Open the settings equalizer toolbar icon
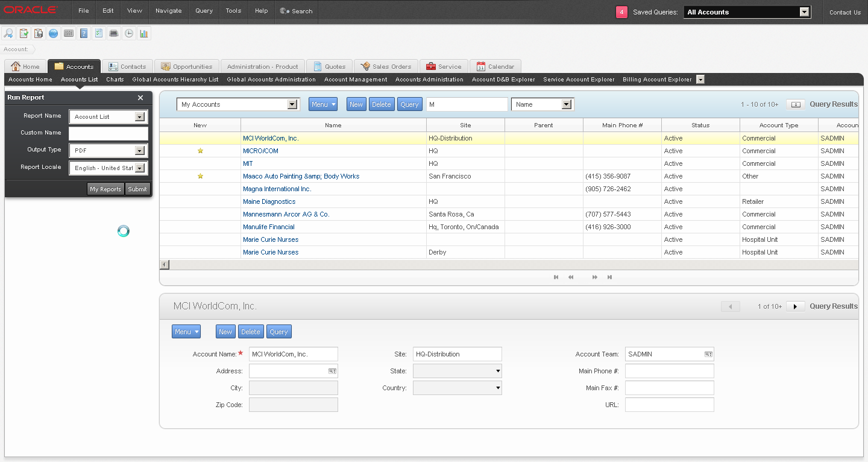Image resolution: width=868 pixels, height=462 pixels. 68,33
